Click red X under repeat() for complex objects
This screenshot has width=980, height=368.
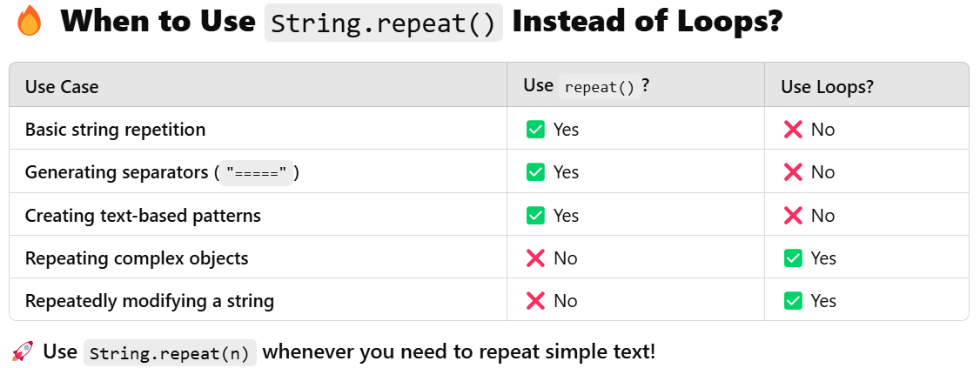[535, 258]
